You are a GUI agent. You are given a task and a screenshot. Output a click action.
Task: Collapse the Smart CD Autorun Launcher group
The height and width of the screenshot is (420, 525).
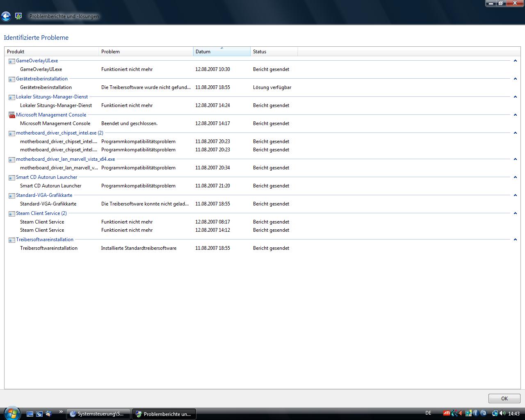515,177
